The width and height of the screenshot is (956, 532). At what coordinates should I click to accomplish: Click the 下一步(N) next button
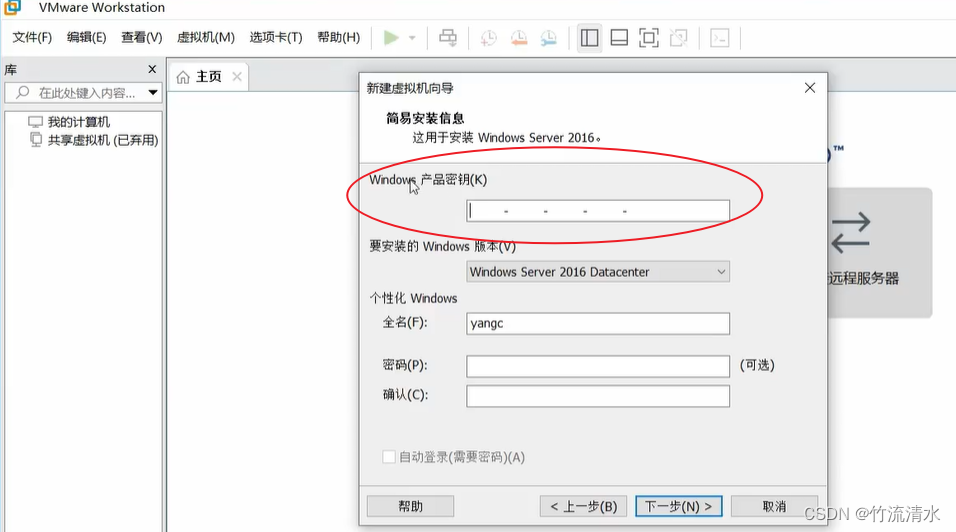(679, 506)
